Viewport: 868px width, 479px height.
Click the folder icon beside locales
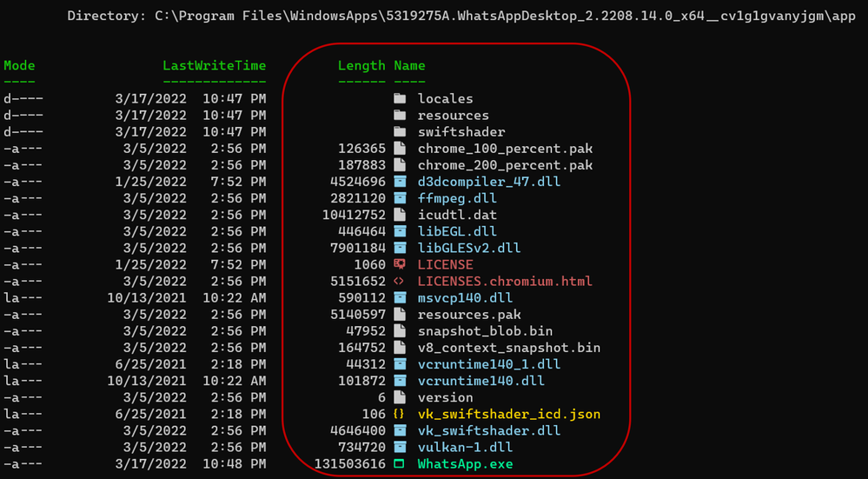click(400, 98)
